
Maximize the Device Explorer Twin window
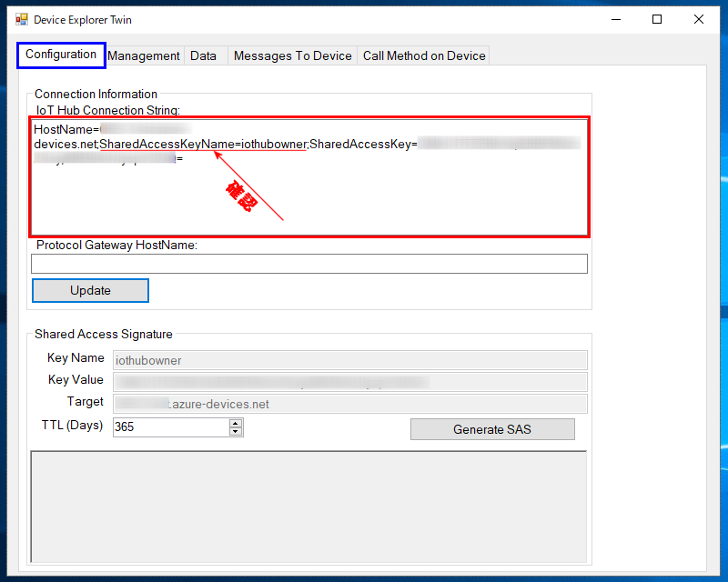pyautogui.click(x=657, y=19)
